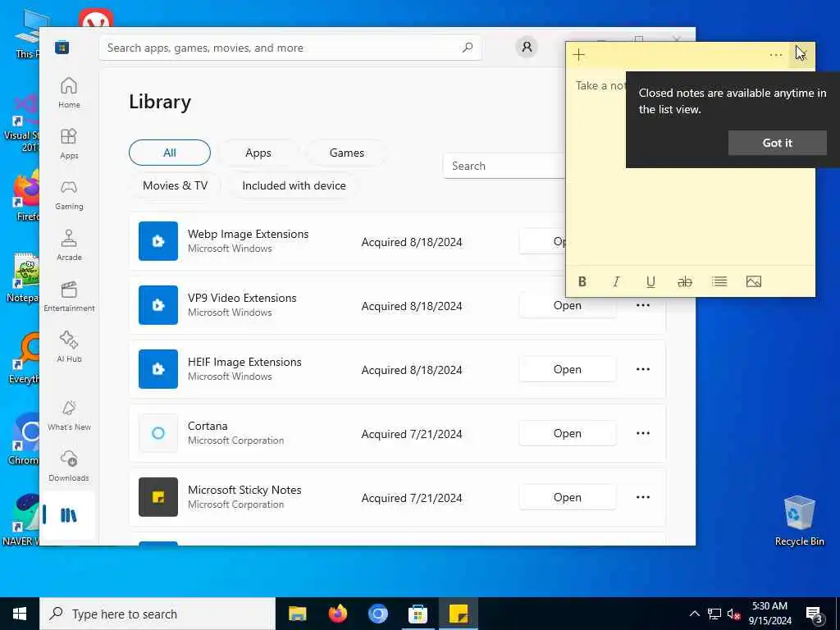The height and width of the screenshot is (630, 840).
Task: Click the Store top search box
Action: pos(290,48)
